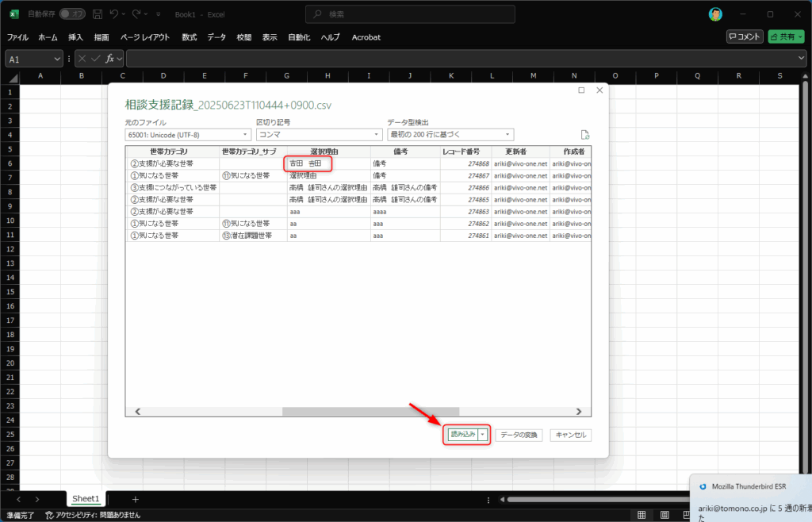This screenshot has width=812, height=522.
Task: Click the Thunderbird new mail notification
Action: pos(751,498)
